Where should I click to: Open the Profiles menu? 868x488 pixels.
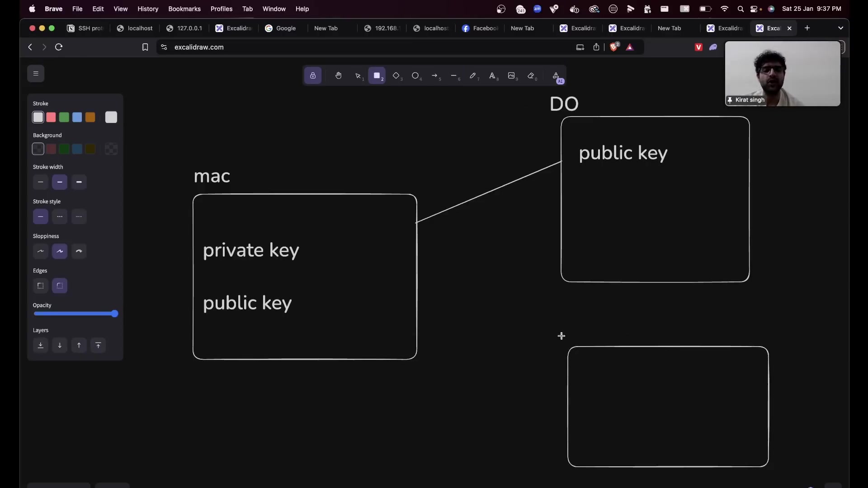point(222,9)
